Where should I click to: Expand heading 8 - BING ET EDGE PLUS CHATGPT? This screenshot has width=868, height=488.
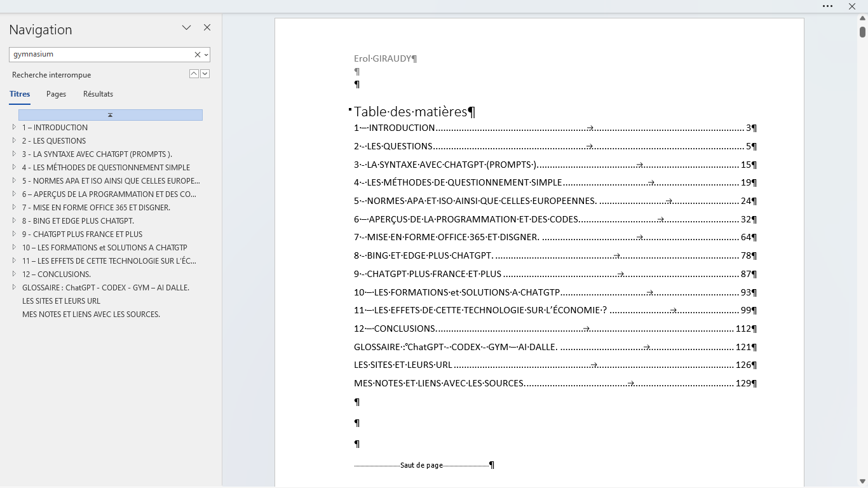pos(14,220)
